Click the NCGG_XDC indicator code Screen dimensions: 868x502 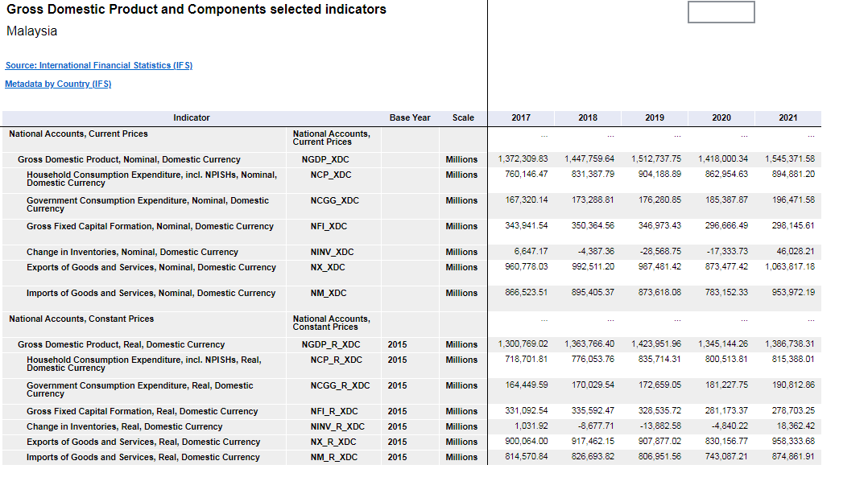tap(334, 200)
